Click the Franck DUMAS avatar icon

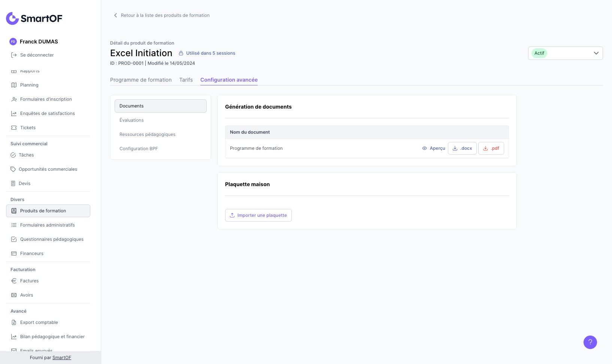[13, 42]
